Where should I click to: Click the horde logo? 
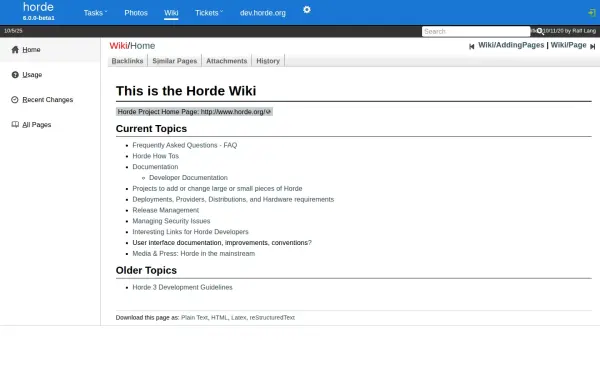38,7
